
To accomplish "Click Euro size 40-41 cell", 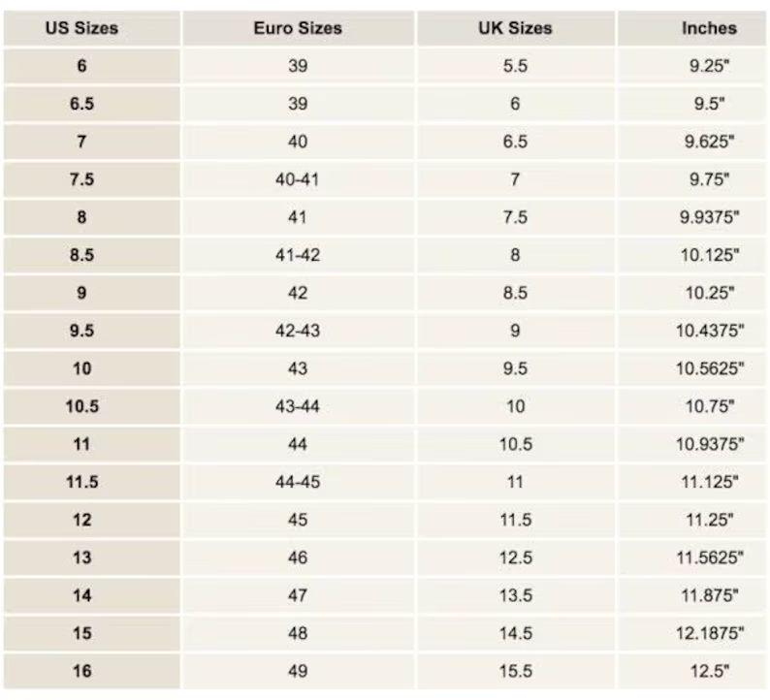I will pos(298,179).
